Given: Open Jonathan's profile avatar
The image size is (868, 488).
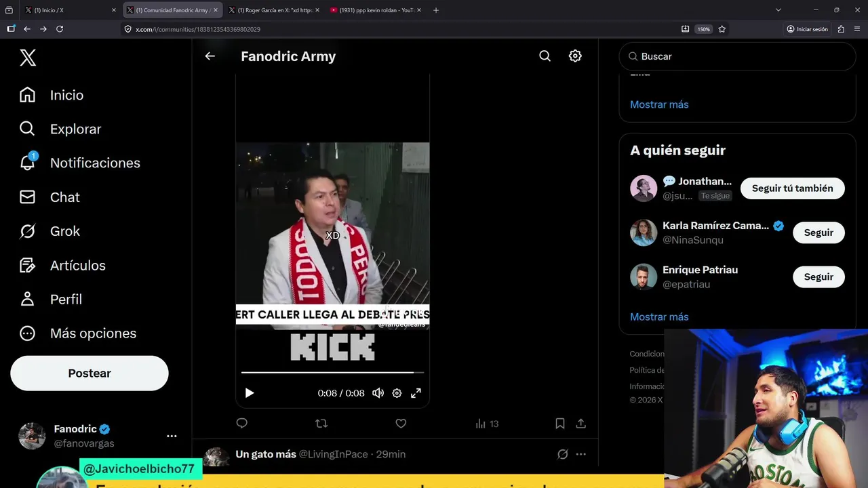Looking at the screenshot, I should click(644, 188).
